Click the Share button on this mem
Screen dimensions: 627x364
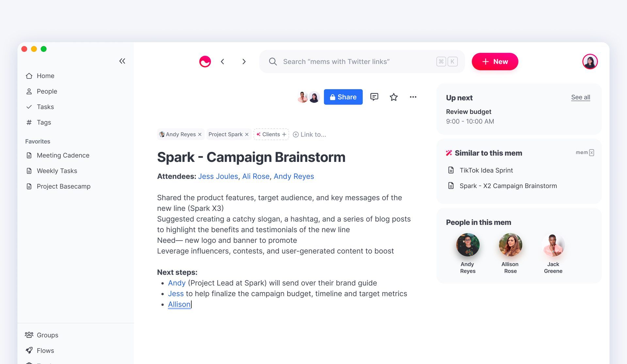click(343, 97)
